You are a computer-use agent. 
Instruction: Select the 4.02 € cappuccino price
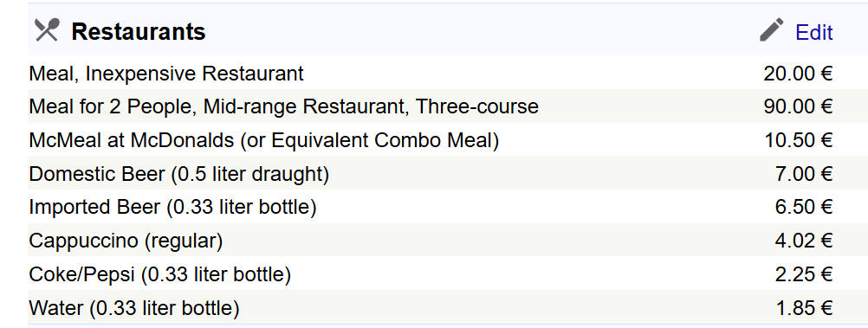pyautogui.click(x=804, y=241)
